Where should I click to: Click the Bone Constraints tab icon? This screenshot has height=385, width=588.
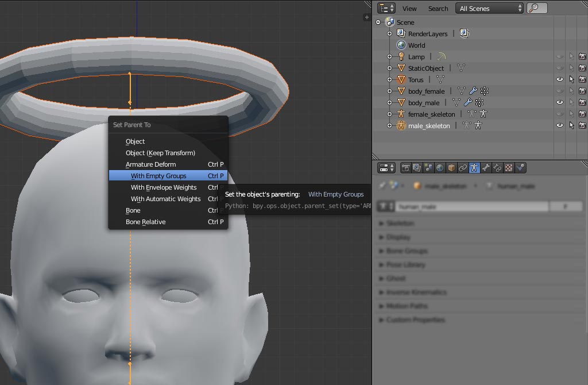point(497,168)
